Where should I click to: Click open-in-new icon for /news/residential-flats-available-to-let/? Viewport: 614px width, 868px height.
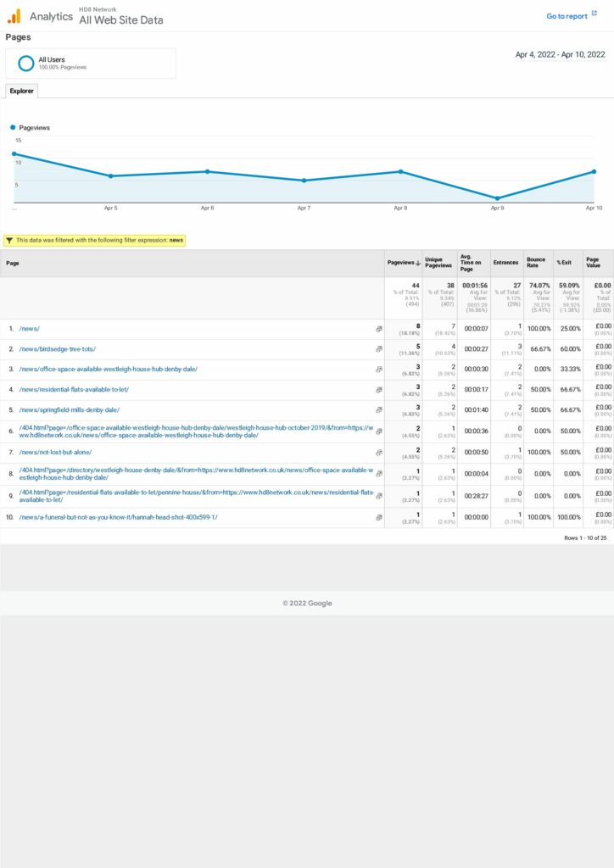pyautogui.click(x=379, y=390)
